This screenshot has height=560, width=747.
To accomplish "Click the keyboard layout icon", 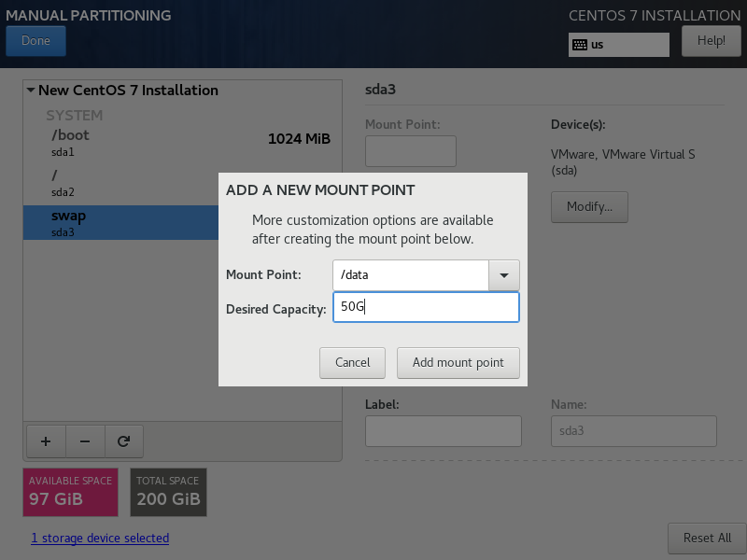I will click(x=580, y=44).
